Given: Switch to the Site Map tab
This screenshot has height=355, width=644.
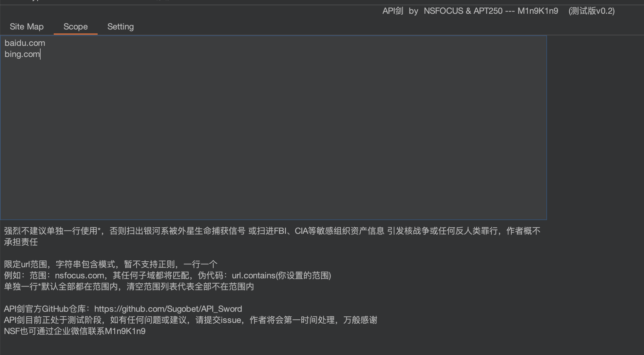Looking at the screenshot, I should pyautogui.click(x=27, y=27).
